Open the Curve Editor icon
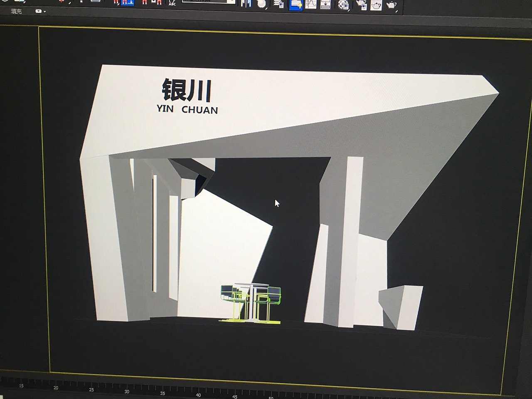Image resolution: width=532 pixels, height=399 pixels. (x=311, y=4)
